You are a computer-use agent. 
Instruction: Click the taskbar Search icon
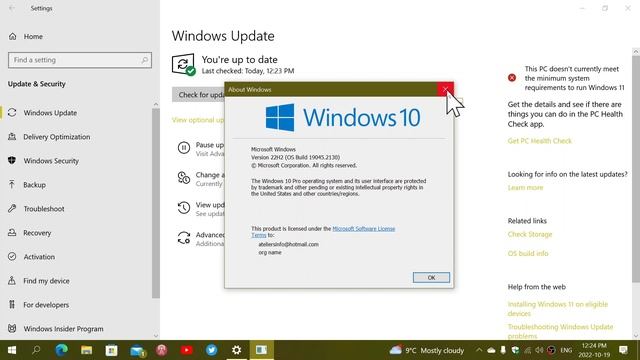(36, 350)
